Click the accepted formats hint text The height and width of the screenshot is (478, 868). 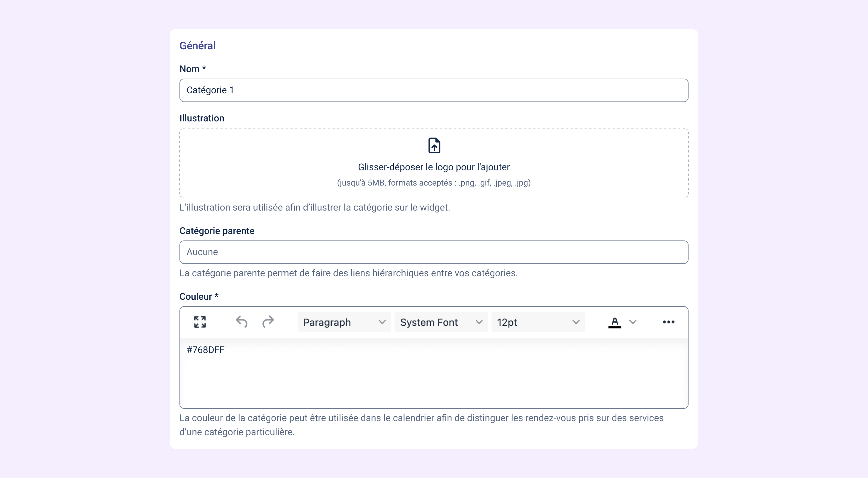pos(434,183)
